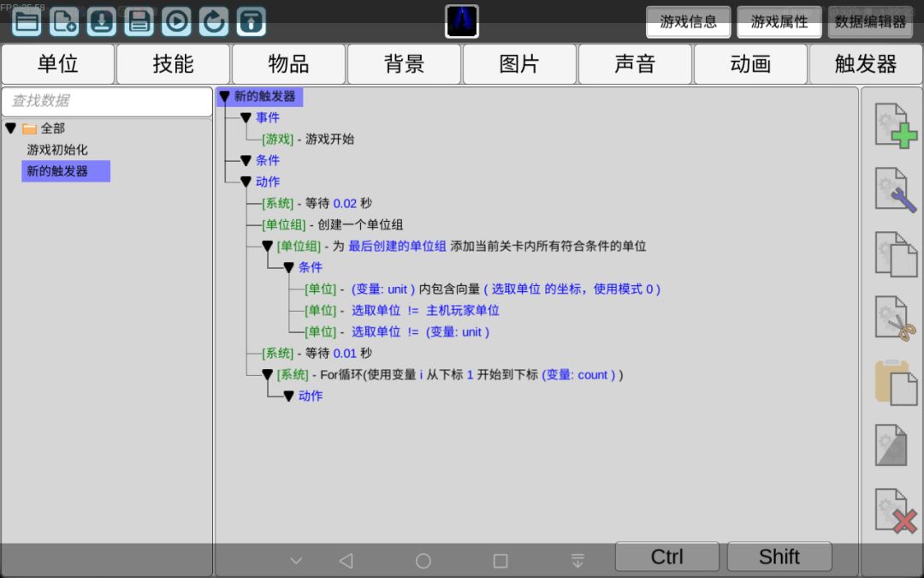This screenshot has width=924, height=578.
Task: Open project folder icon in top toolbar
Action: point(27,21)
